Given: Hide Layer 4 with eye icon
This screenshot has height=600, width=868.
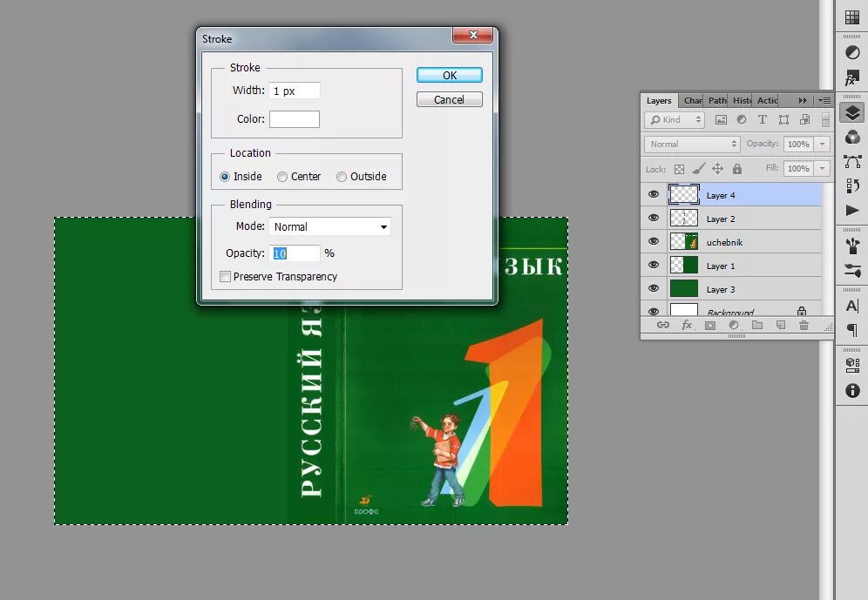Looking at the screenshot, I should 654,195.
